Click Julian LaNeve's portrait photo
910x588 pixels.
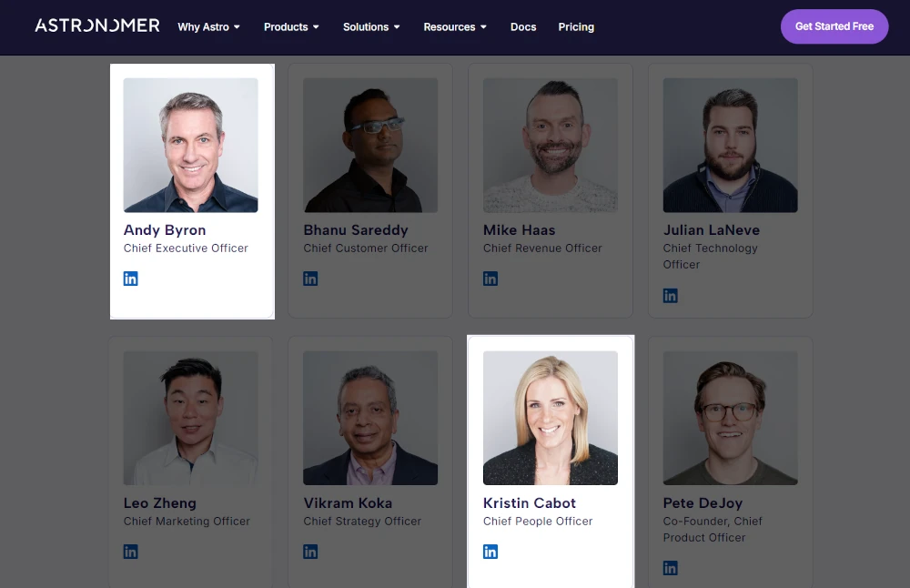[730, 145]
